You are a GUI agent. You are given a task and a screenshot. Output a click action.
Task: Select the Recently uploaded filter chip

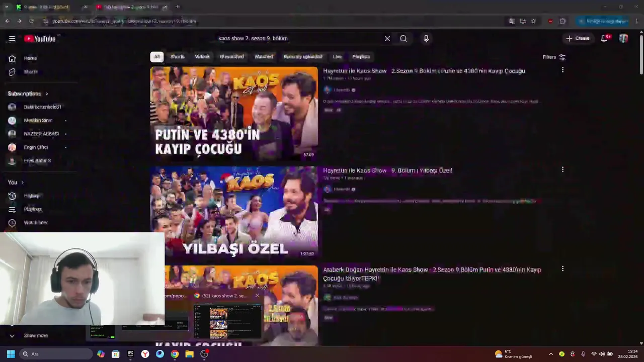(x=303, y=57)
